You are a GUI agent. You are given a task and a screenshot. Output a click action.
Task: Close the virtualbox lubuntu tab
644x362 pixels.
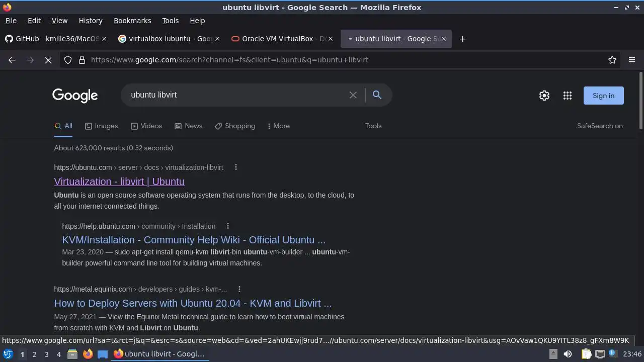click(x=217, y=39)
